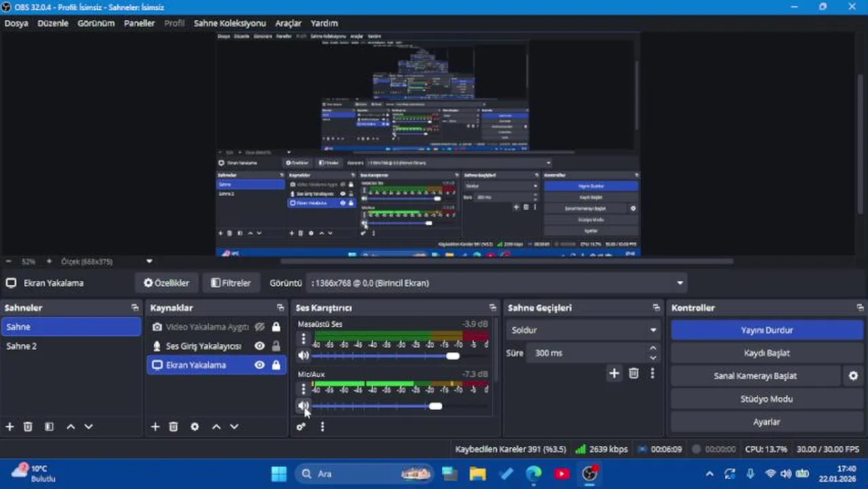Undock the Sahneler panel
The height and width of the screenshot is (489, 868).
(x=134, y=308)
